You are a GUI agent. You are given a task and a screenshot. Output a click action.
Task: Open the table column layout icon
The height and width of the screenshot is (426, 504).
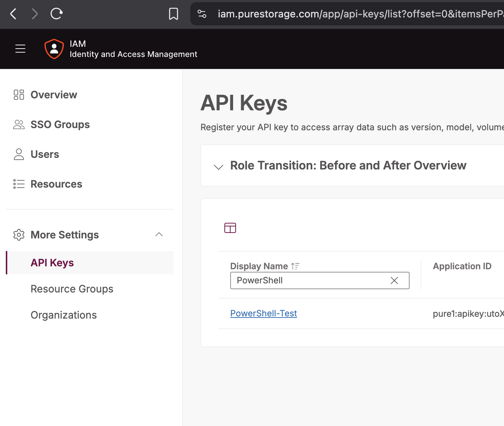tap(230, 228)
